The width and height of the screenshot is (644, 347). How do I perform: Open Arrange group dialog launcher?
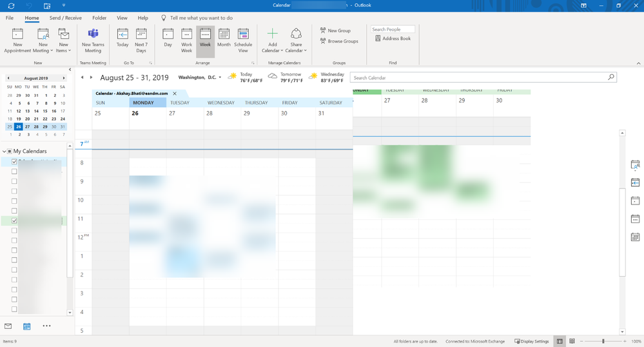[253, 63]
